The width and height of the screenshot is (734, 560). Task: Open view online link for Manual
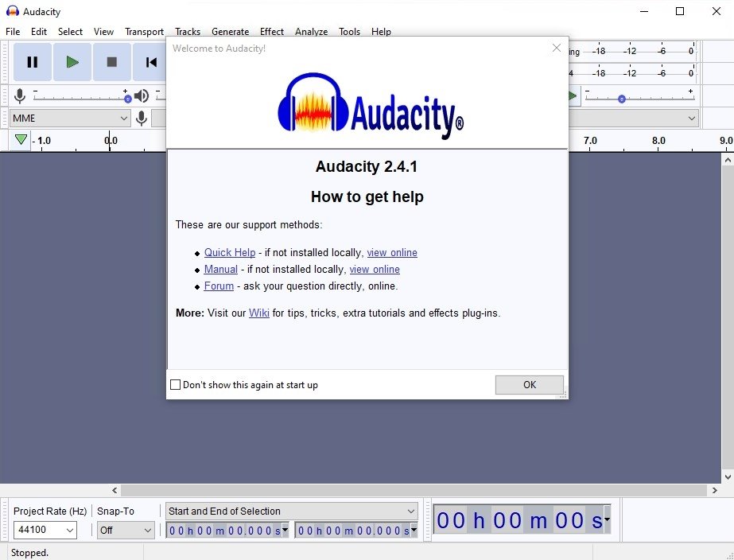tap(375, 269)
